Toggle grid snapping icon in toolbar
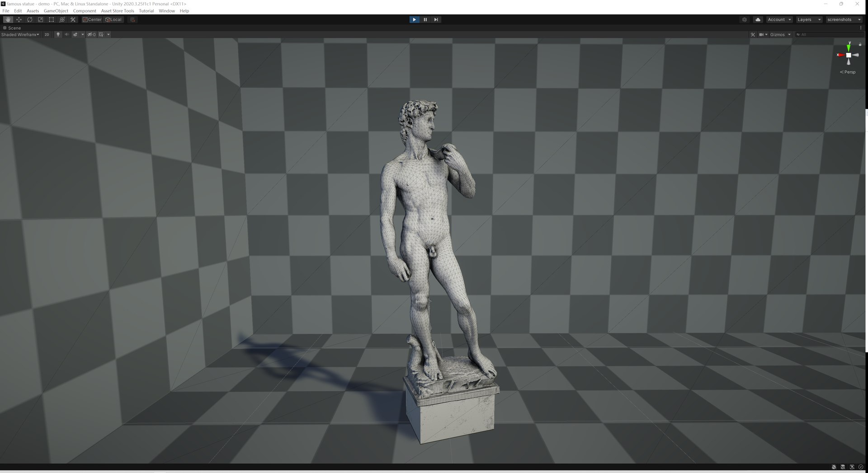This screenshot has width=868, height=473. click(132, 19)
